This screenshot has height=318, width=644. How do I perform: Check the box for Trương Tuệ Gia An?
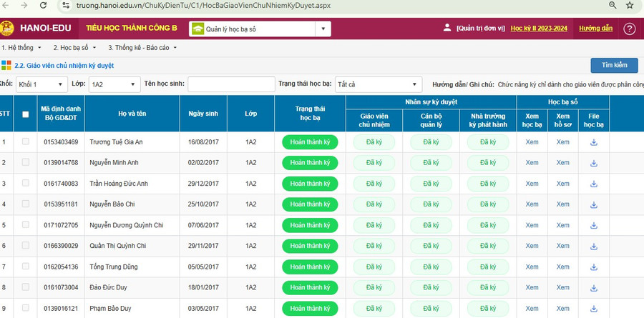point(26,142)
